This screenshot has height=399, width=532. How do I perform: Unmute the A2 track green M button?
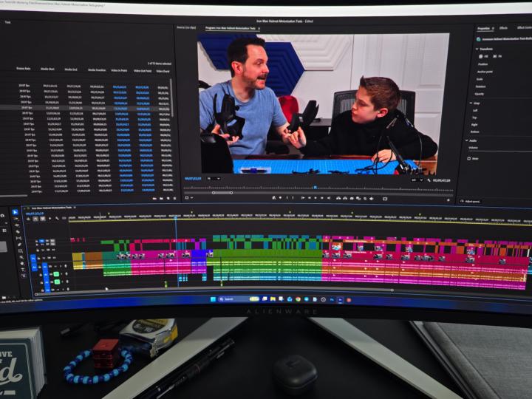(56, 274)
